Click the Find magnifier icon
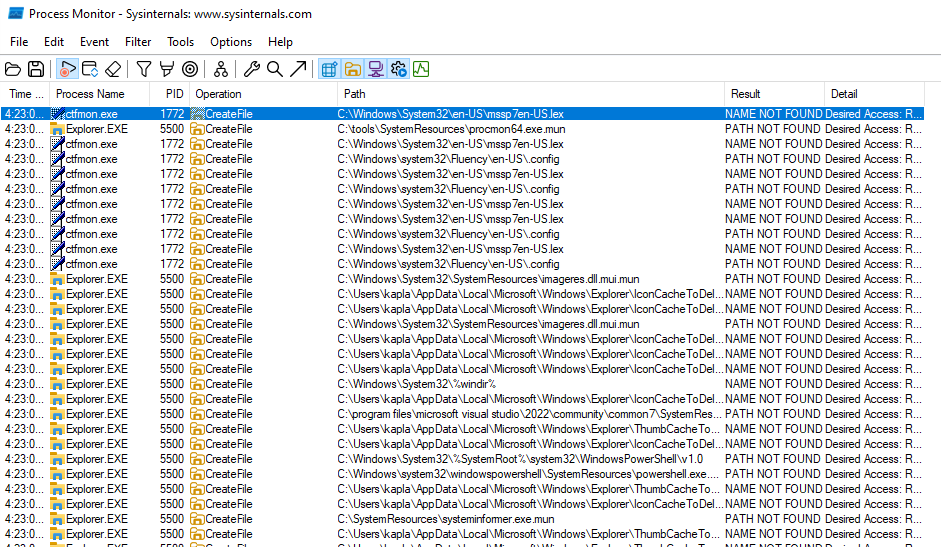The height and width of the screenshot is (547, 941). [275, 70]
